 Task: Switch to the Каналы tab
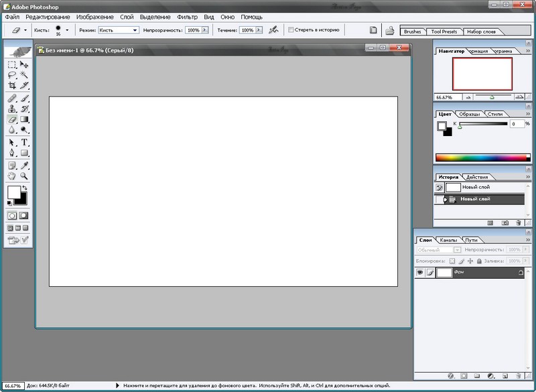tap(448, 240)
